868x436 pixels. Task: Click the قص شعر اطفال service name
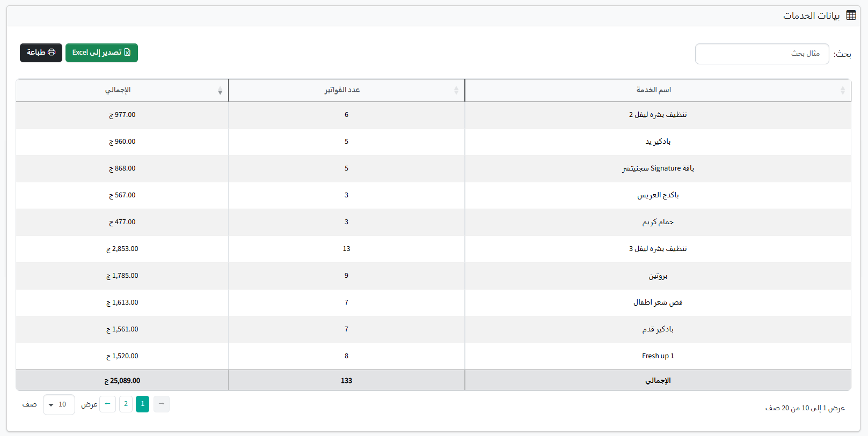[658, 302]
